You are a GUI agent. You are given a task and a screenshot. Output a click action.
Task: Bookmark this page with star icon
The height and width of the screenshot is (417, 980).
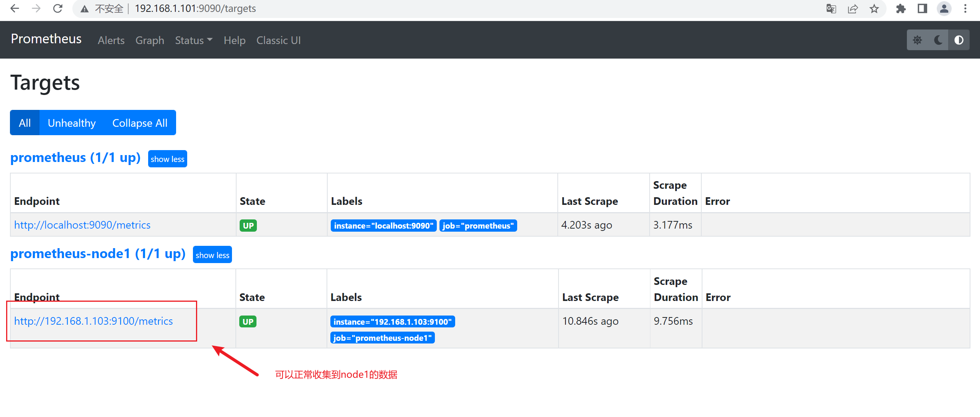[x=874, y=9]
